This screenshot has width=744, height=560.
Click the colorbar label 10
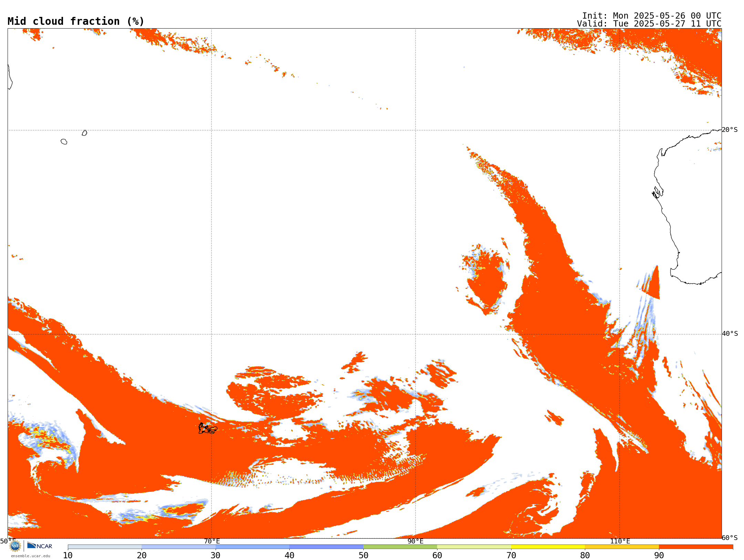[x=68, y=556]
